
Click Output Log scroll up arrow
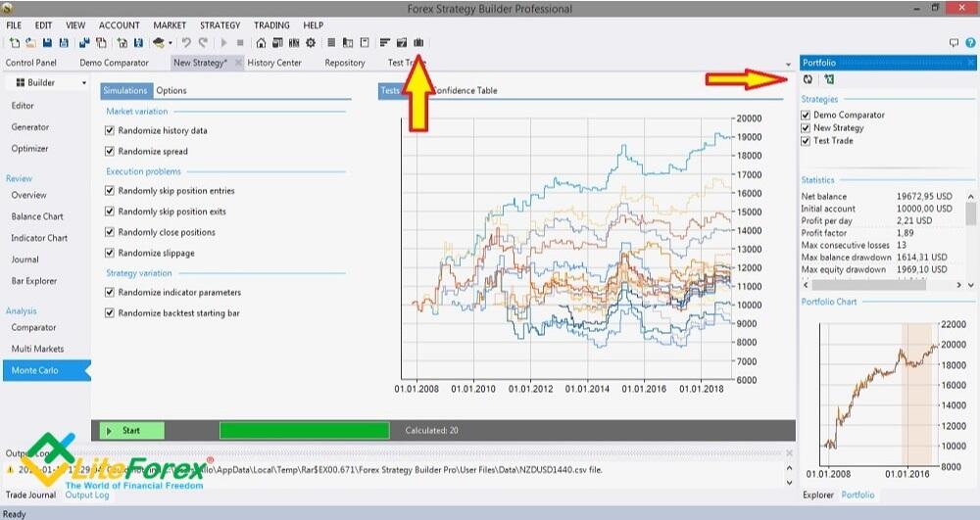(789, 468)
